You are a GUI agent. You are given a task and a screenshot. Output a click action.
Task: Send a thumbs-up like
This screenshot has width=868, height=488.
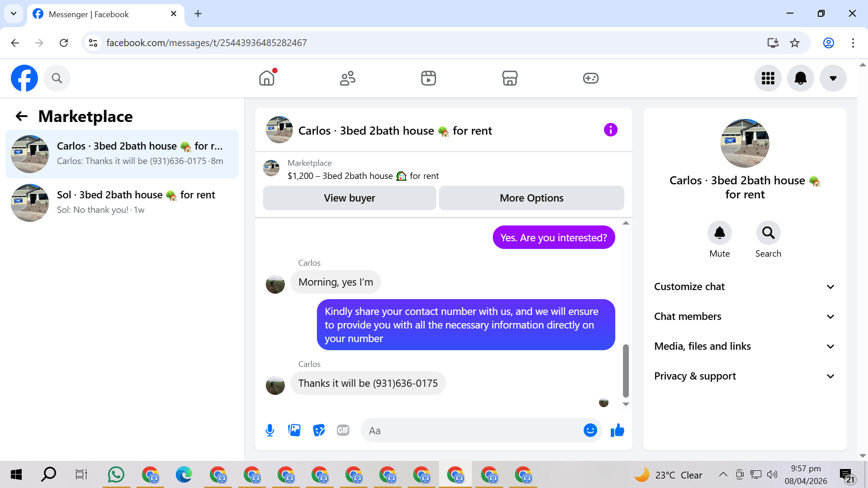617,430
